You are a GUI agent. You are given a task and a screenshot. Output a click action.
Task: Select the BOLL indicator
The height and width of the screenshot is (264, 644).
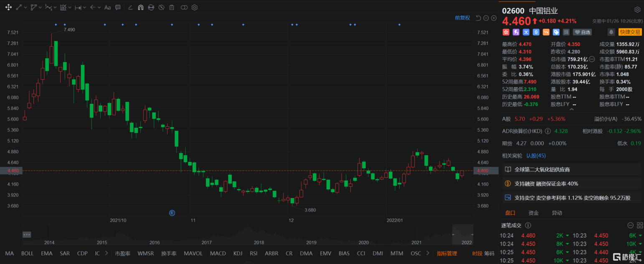click(27, 253)
